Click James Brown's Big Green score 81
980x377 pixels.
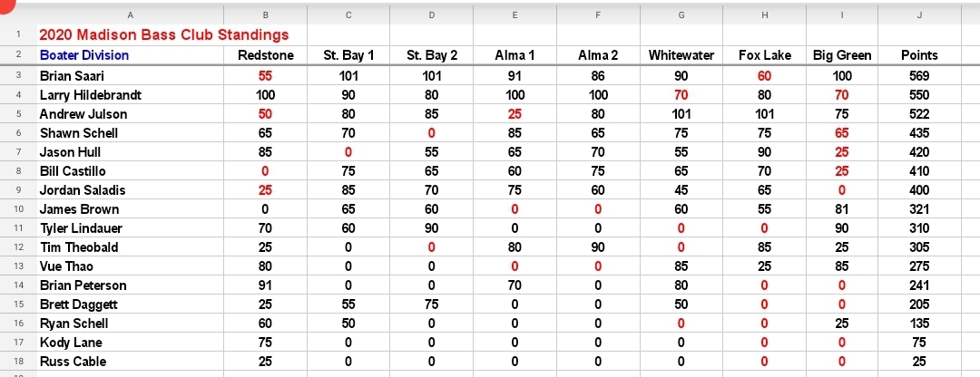841,209
